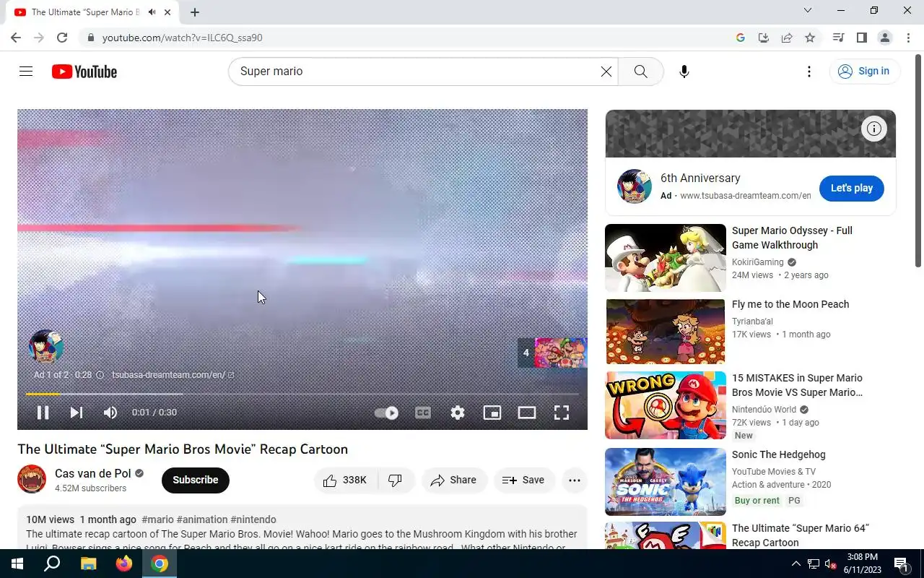Image resolution: width=924 pixels, height=578 pixels.
Task: Mute the video player volume
Action: pyautogui.click(x=110, y=413)
